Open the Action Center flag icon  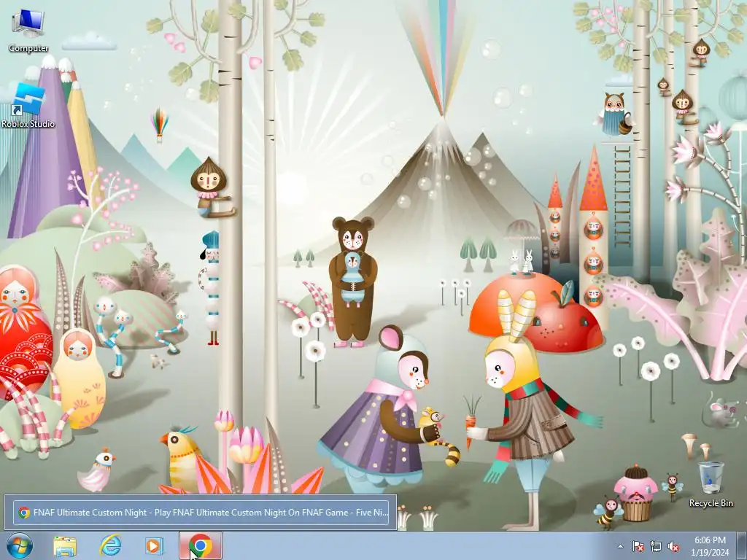point(638,547)
